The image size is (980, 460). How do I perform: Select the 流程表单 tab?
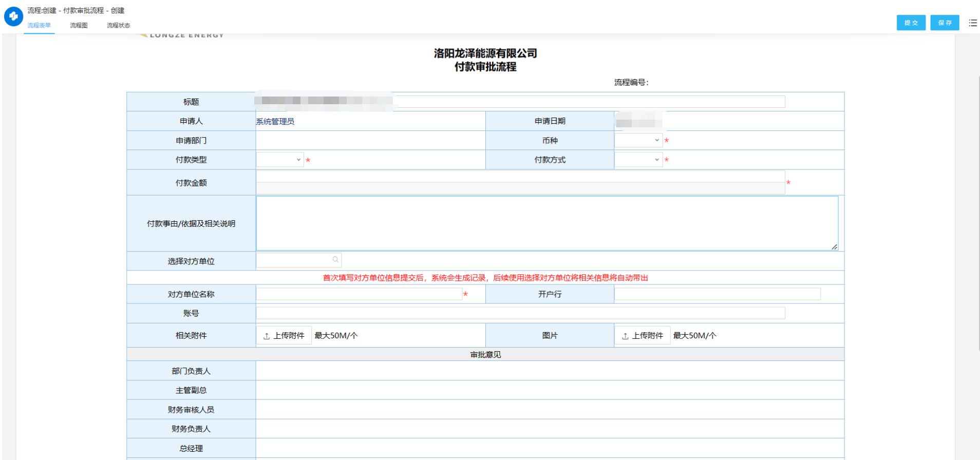pyautogui.click(x=39, y=25)
